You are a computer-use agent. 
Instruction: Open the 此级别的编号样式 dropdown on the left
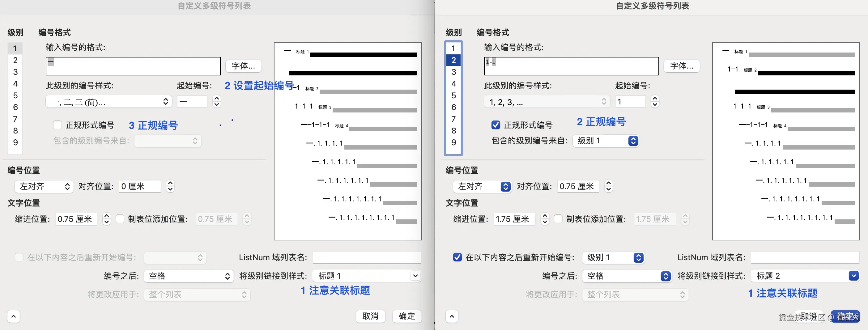pyautogui.click(x=108, y=101)
